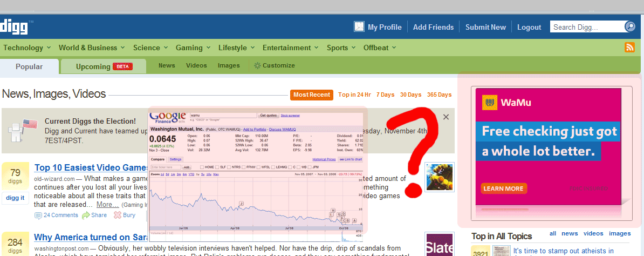This screenshot has height=256, width=644.
Task: Show all in Top in All Topics
Action: 553,233
